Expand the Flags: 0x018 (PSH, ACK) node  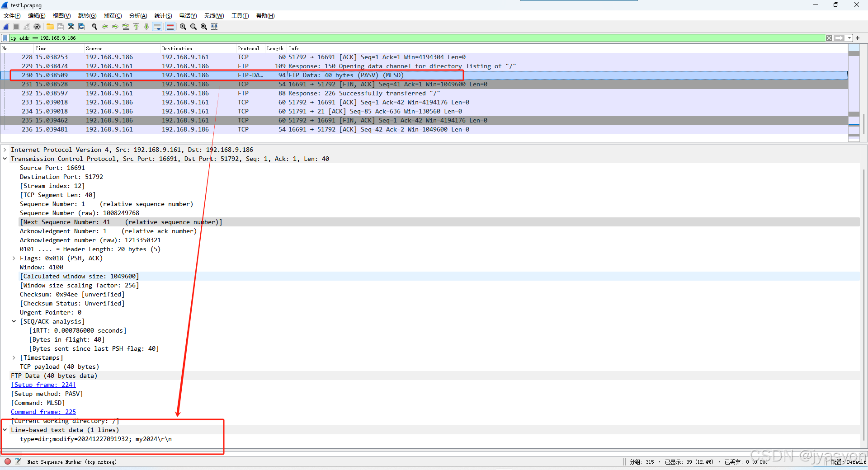(x=14, y=258)
